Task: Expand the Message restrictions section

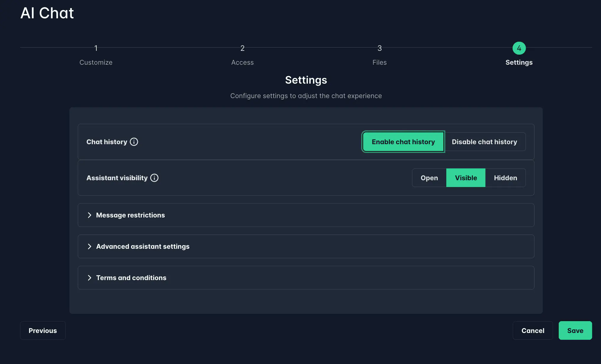Action: point(130,215)
